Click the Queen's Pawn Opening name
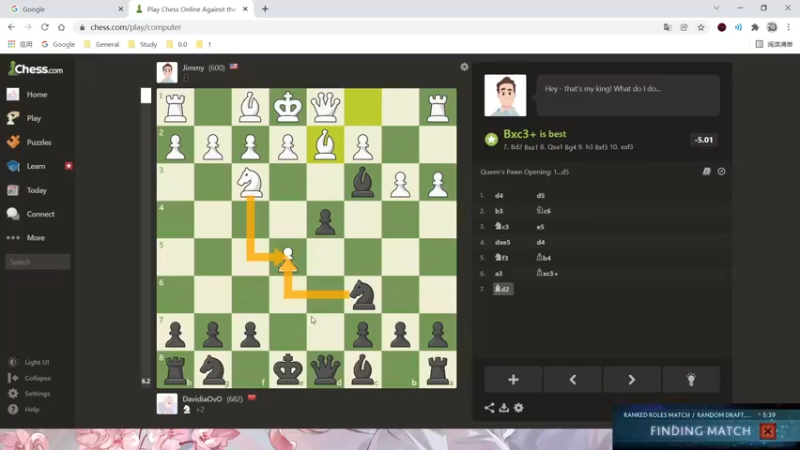 click(x=524, y=172)
